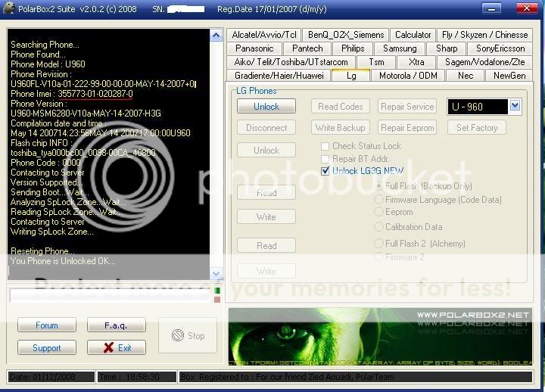Click the greyed Unlock button below Disconnect
Screen dimensions: 545x392
coord(266,150)
